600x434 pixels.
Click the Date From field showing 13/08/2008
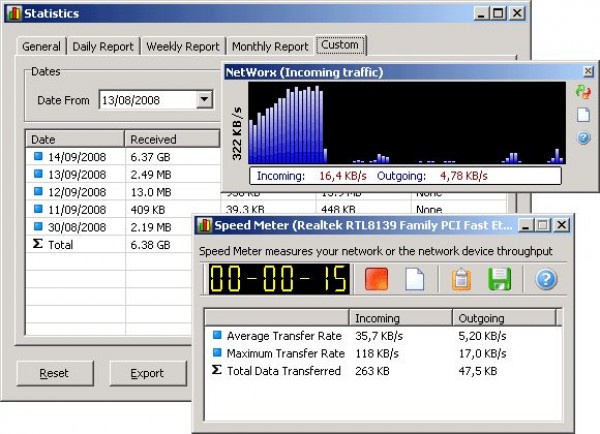click(x=146, y=100)
